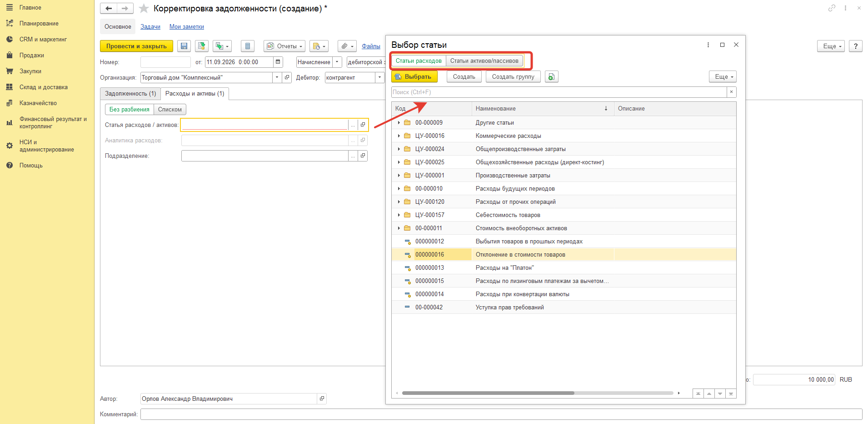Expand the Коммерческие расходы folder
This screenshot has height=424, width=868.
coord(399,136)
